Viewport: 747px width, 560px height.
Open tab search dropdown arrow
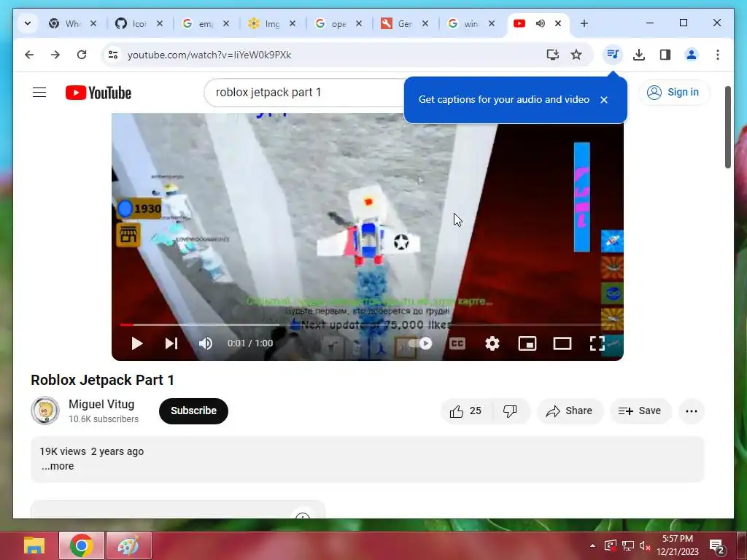(28, 23)
